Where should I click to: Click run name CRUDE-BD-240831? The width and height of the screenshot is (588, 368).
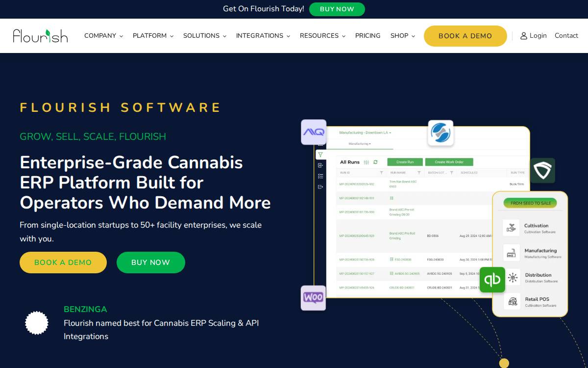click(402, 288)
